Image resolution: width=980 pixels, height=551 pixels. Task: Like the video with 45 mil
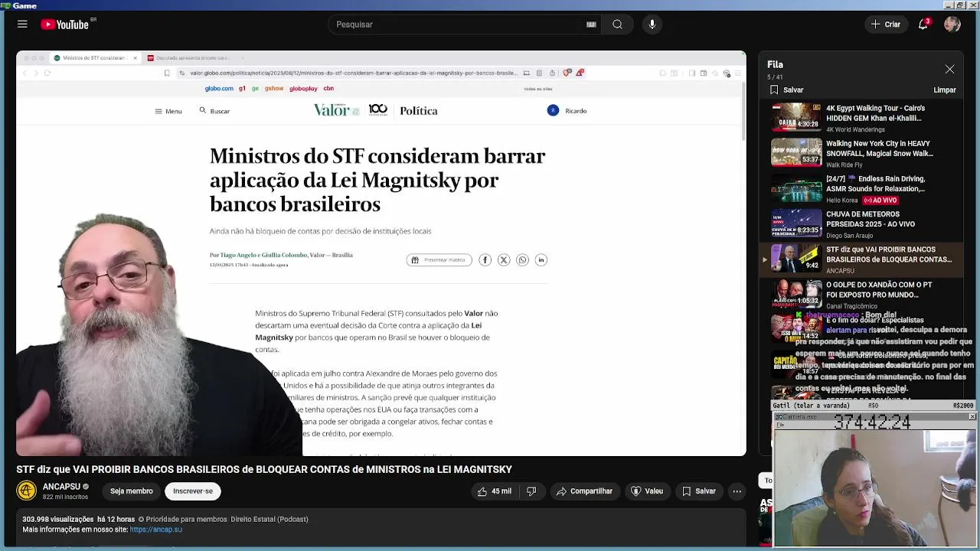495,491
